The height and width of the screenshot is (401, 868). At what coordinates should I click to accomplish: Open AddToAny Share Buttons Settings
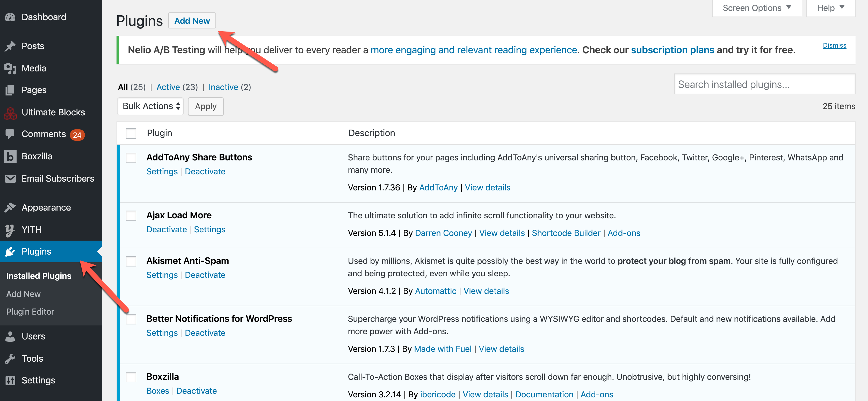coord(162,172)
